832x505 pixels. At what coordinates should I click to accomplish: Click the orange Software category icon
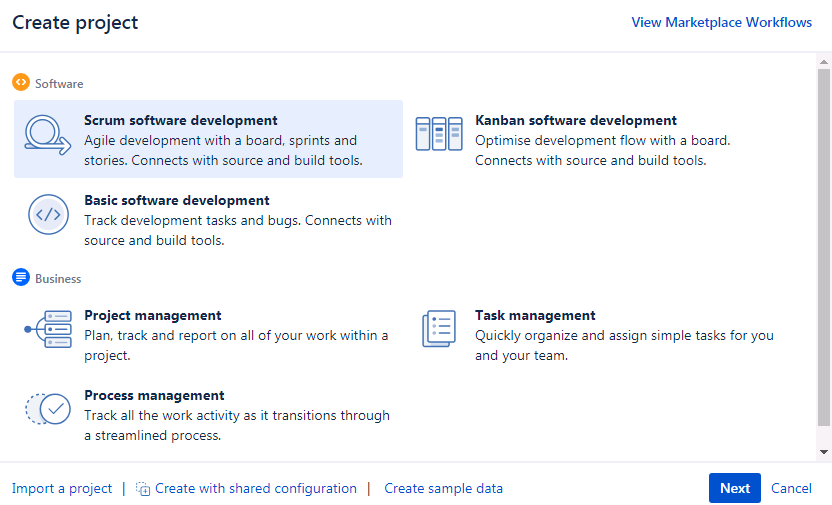click(x=21, y=82)
